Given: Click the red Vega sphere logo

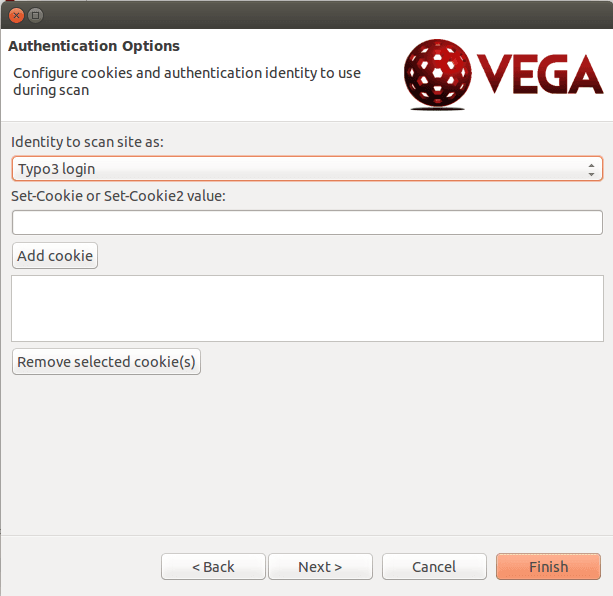Looking at the screenshot, I should [437, 73].
